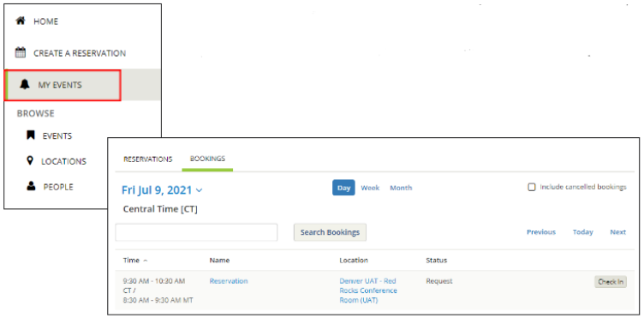Screen dimensions: 644x318
Task: Click the Check In button
Action: pos(611,282)
